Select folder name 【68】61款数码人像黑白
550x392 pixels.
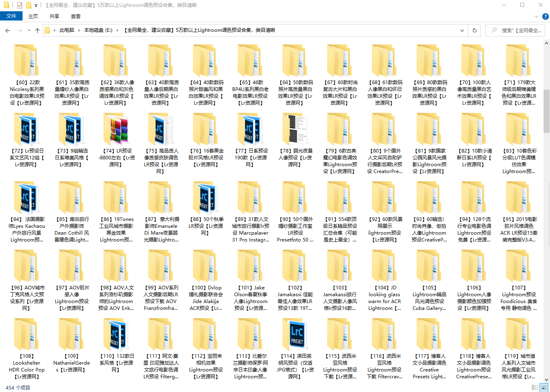click(384, 93)
